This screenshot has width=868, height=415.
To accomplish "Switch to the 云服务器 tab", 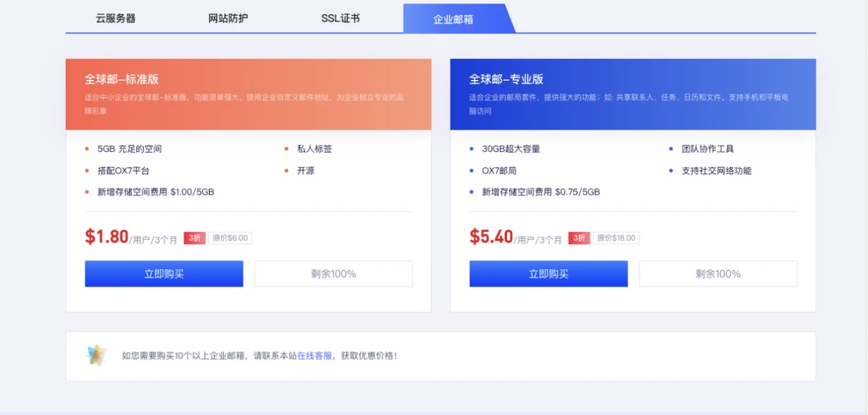I will pyautogui.click(x=115, y=18).
